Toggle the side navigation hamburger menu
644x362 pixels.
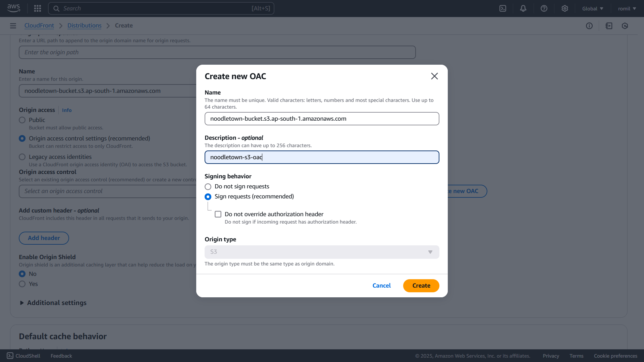click(x=13, y=26)
